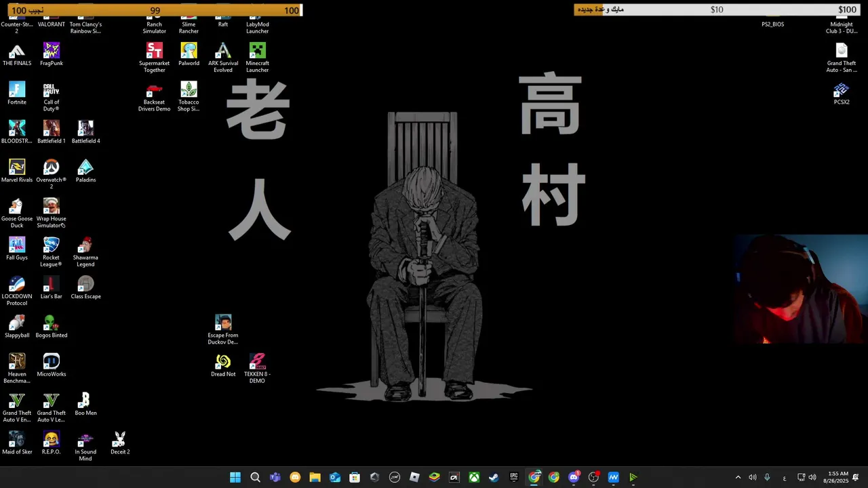Open Steam from the taskbar

(x=494, y=477)
